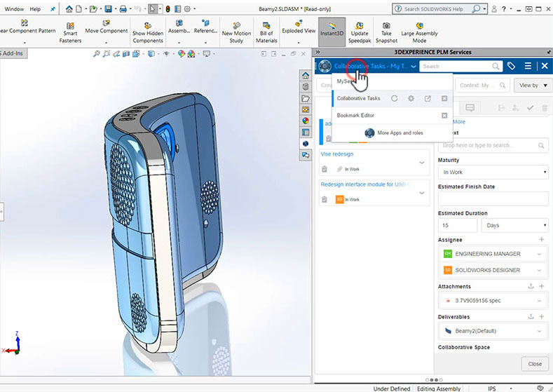Open the Days duration unit dropdown
Screen dimensions: 553x392
click(514, 226)
